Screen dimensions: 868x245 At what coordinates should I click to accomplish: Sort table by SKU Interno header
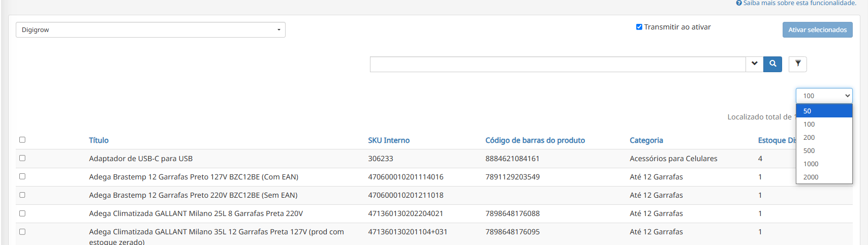[389, 140]
